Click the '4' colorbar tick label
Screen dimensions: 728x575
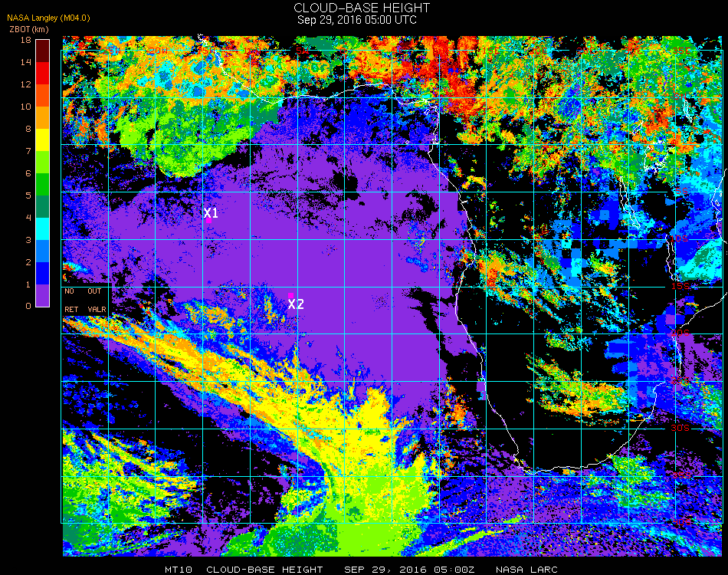click(28, 218)
